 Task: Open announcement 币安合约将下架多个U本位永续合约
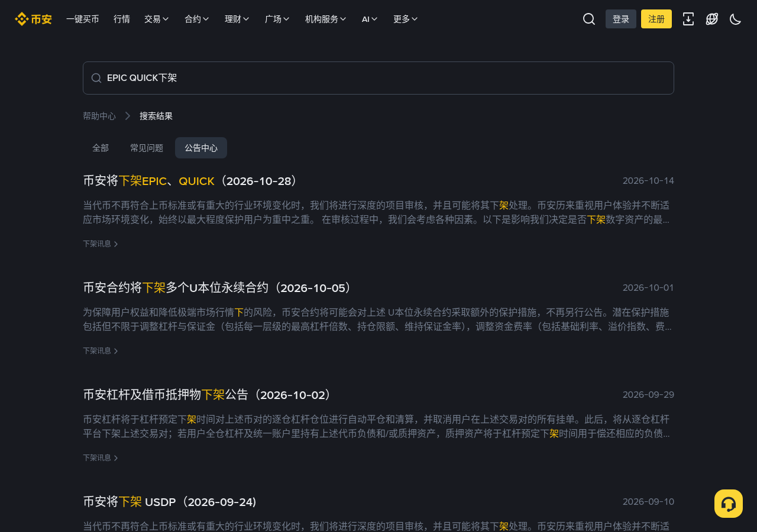coord(219,288)
